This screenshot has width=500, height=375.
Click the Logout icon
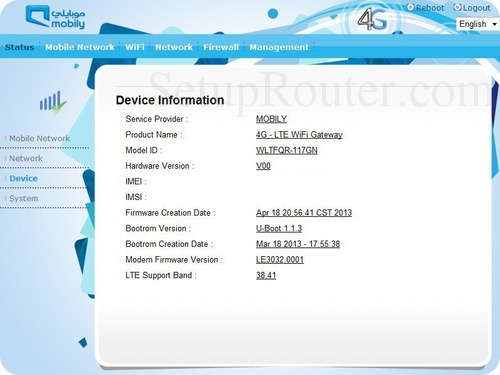tap(457, 7)
